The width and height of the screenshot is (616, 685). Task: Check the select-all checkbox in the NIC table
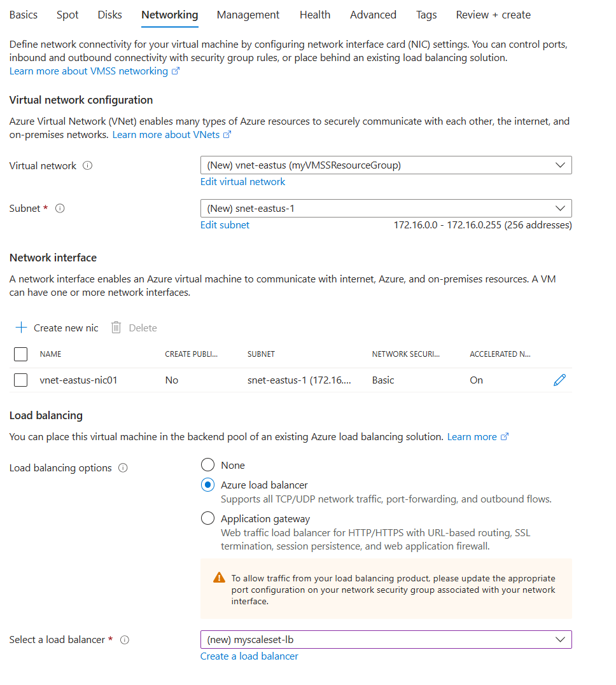pos(20,354)
